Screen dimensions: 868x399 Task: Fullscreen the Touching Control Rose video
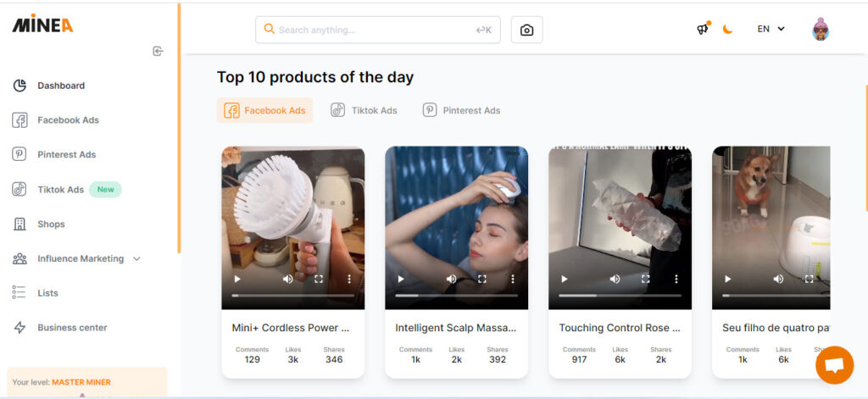645,279
